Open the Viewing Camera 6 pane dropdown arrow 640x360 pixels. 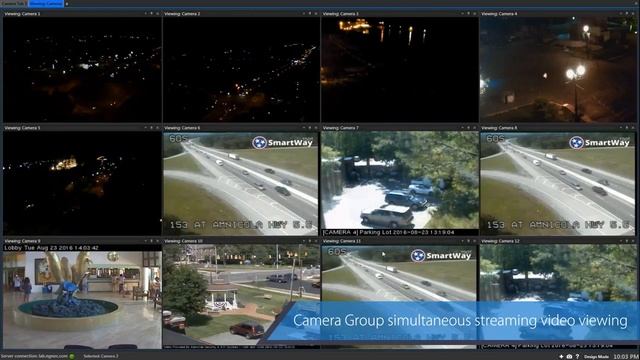[304, 128]
